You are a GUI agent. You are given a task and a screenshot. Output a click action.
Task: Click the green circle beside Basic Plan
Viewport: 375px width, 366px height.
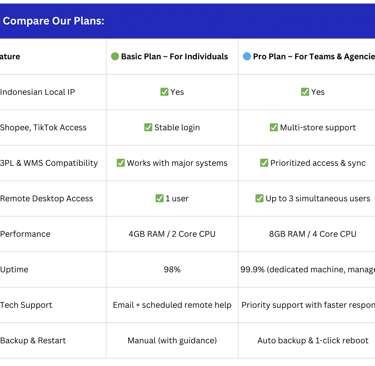tap(115, 56)
